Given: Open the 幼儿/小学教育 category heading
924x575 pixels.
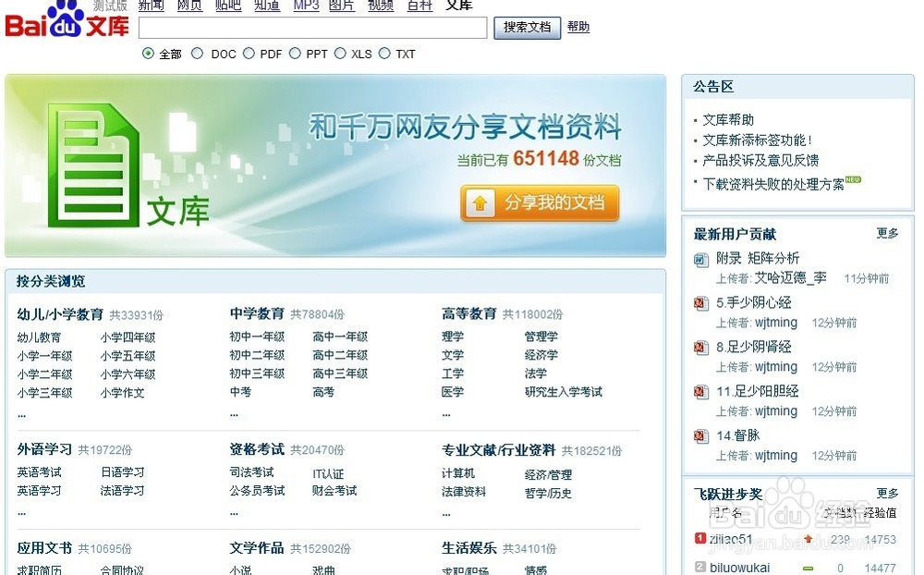Looking at the screenshot, I should [60, 314].
